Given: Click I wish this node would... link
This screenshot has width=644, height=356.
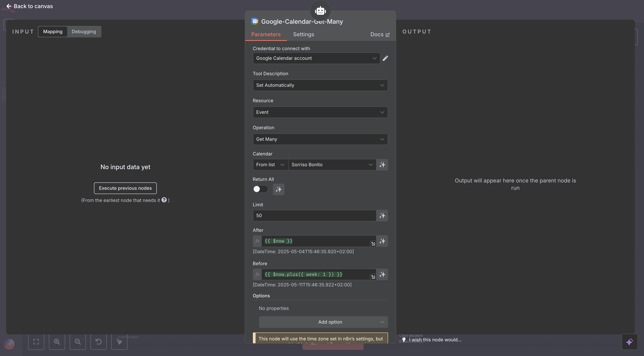Looking at the screenshot, I should click(x=435, y=340).
